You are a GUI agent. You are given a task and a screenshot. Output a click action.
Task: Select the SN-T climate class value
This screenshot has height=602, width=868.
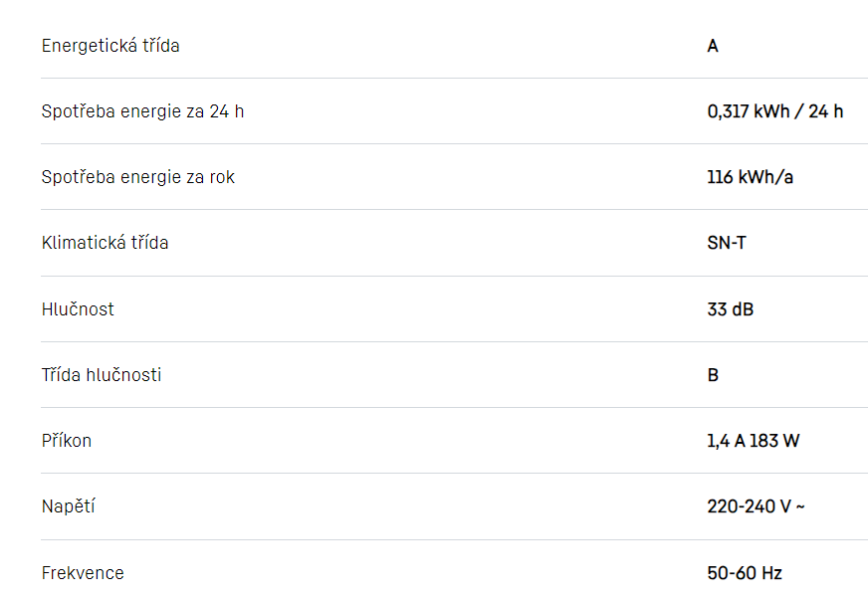tap(727, 243)
